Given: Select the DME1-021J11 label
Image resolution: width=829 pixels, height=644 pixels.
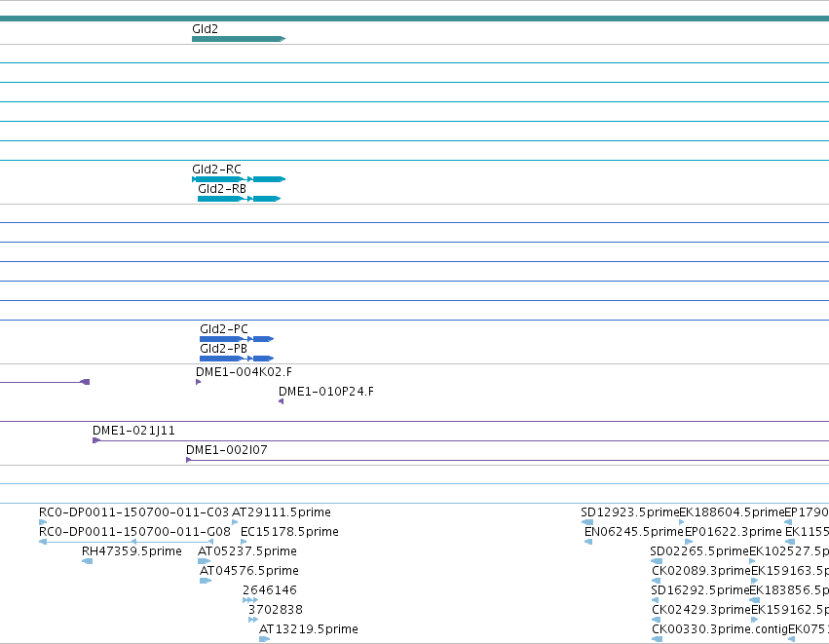Looking at the screenshot, I should (x=133, y=431).
